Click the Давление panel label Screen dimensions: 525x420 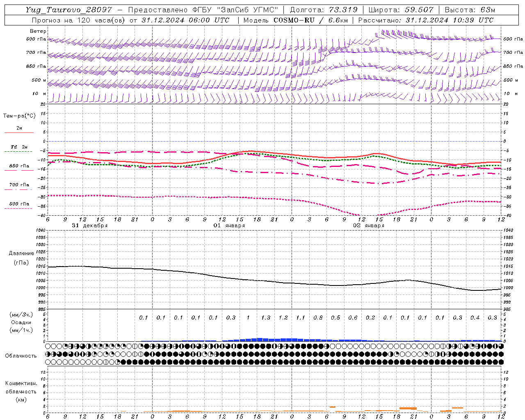tap(21, 253)
